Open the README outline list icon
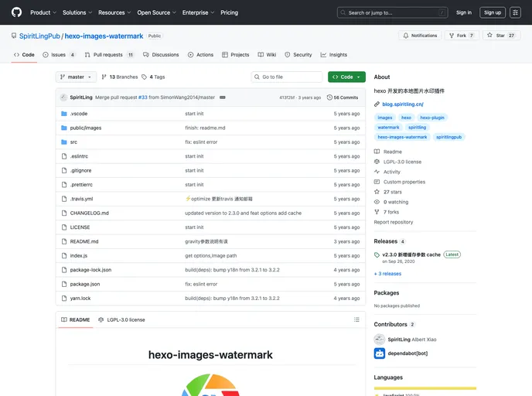Viewport: 532px width, 396px height. tap(356, 319)
